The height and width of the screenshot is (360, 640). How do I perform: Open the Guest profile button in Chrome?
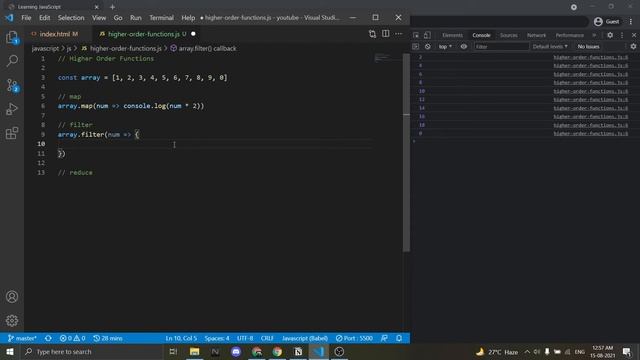tap(607, 22)
